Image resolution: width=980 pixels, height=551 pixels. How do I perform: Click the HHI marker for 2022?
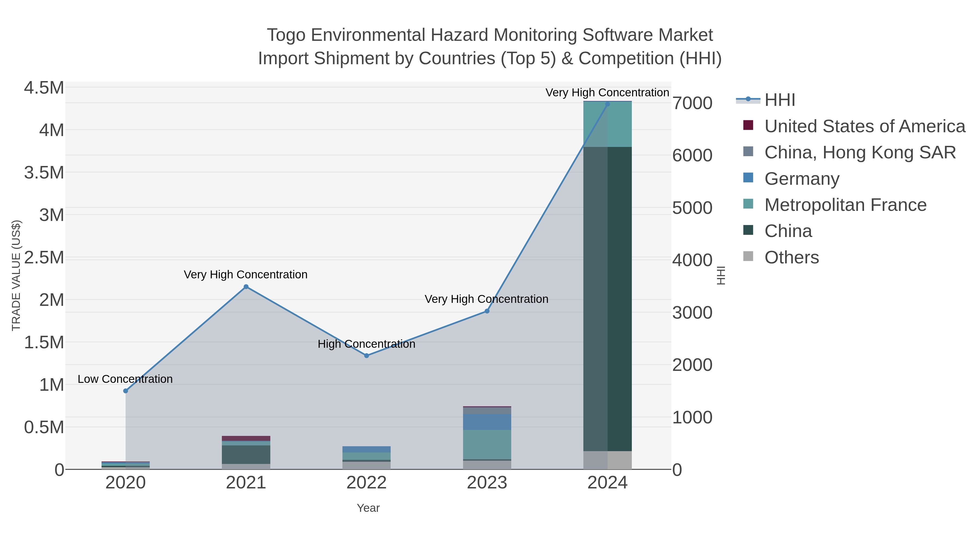pos(367,356)
